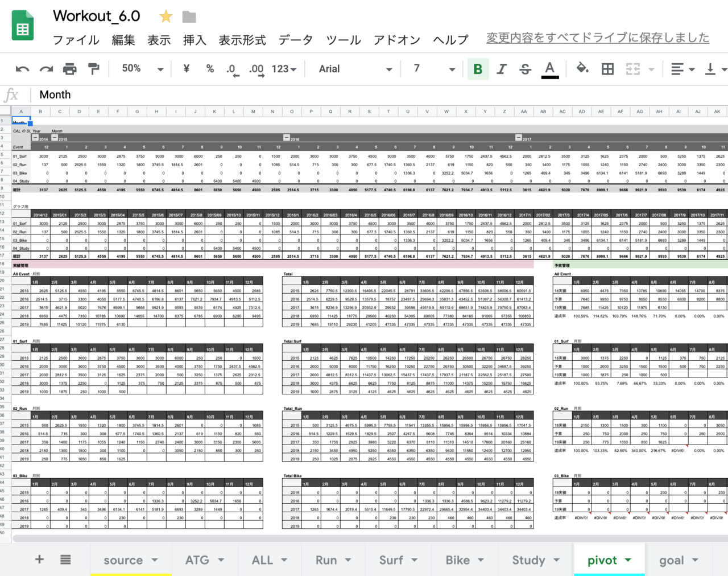Format as yen currency
The image size is (728, 576).
click(x=187, y=69)
